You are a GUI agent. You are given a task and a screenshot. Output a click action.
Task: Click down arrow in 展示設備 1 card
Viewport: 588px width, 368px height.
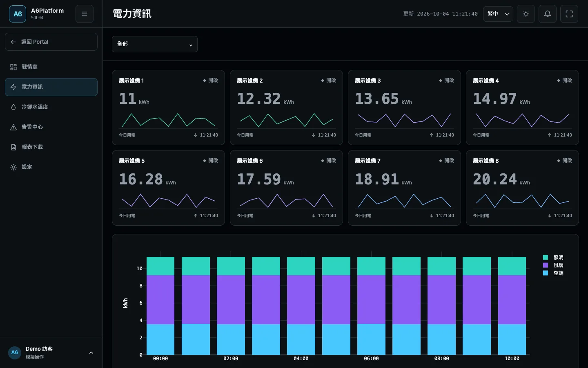pos(196,135)
